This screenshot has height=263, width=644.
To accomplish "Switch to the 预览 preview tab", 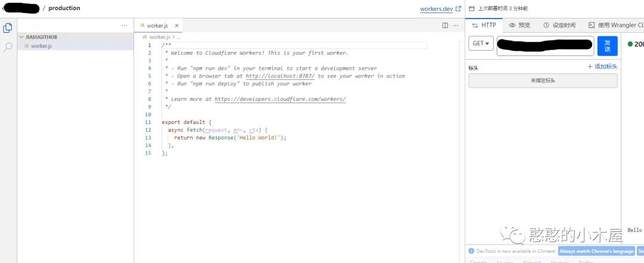I will pyautogui.click(x=519, y=25).
